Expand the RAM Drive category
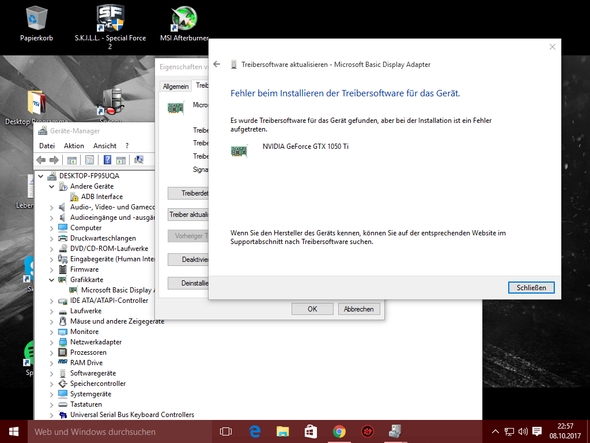 pyautogui.click(x=52, y=363)
